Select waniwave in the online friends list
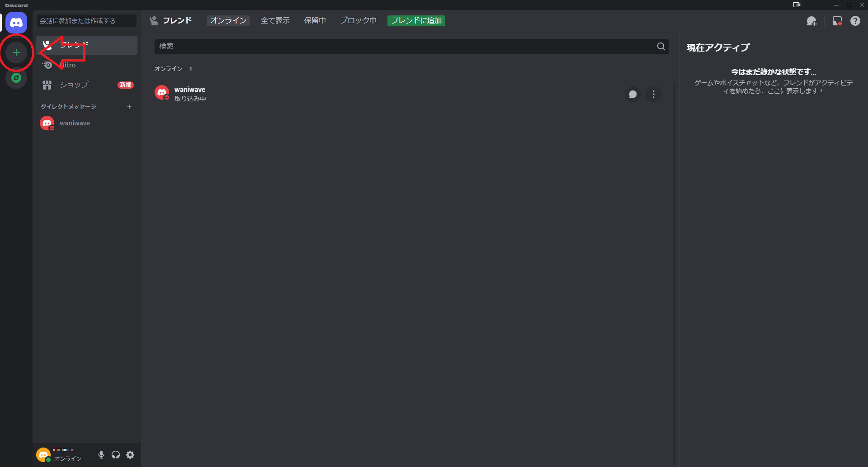868x467 pixels. tap(408, 94)
